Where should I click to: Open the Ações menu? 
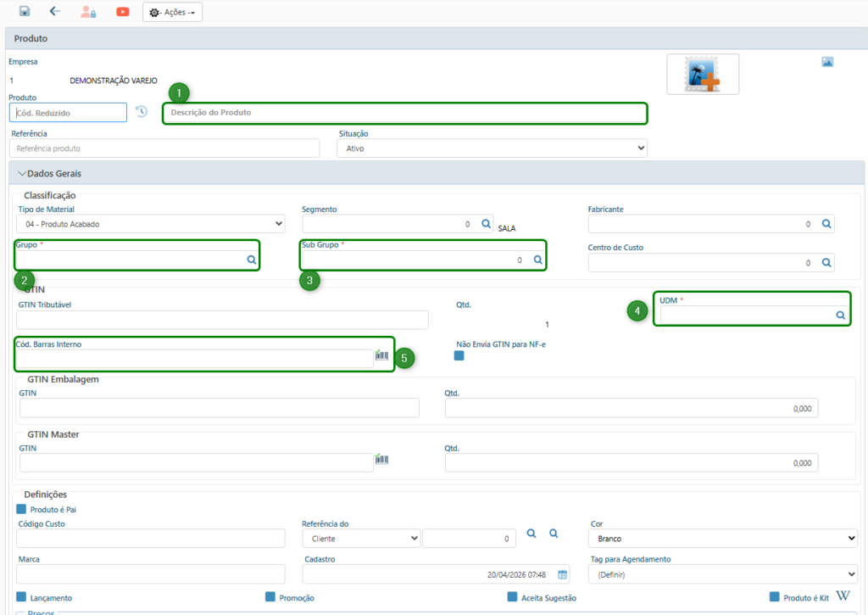coord(172,13)
